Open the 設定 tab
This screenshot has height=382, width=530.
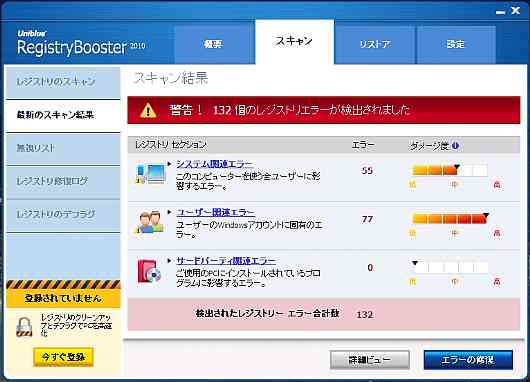point(456,45)
